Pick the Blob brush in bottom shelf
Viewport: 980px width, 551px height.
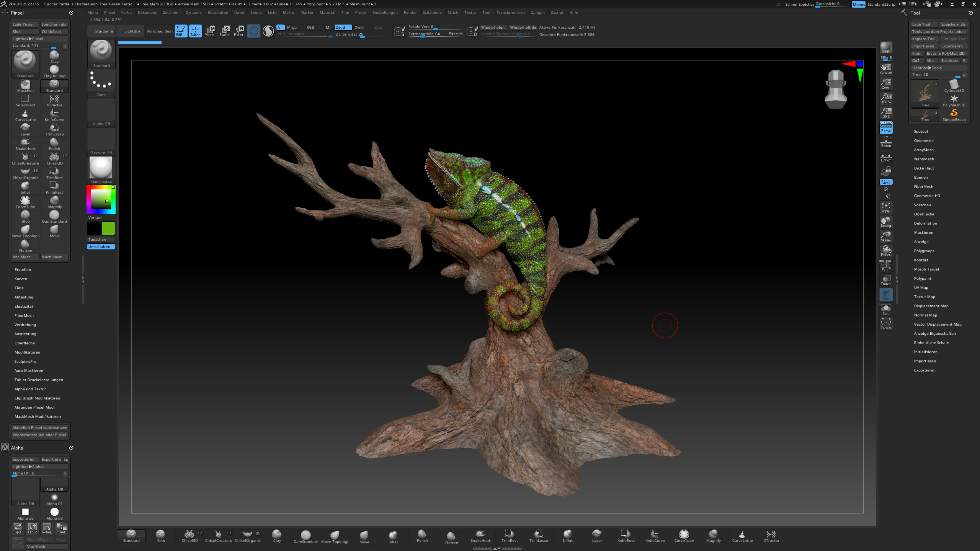(161, 536)
